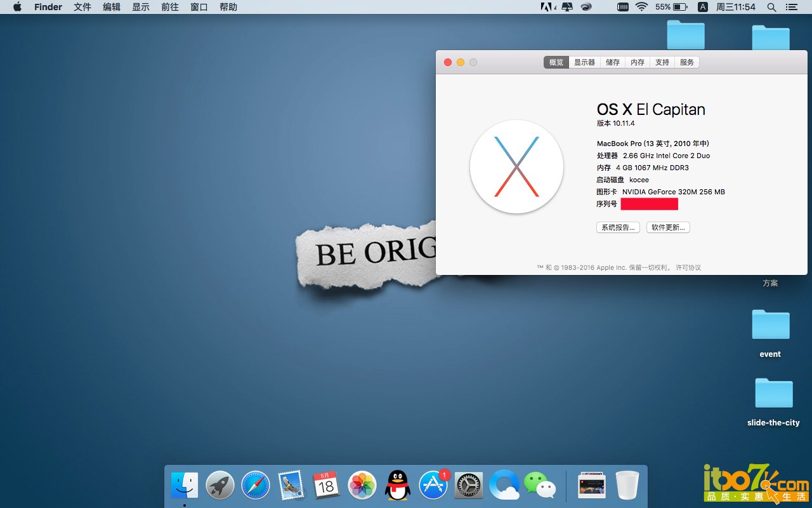The image size is (812, 508).
Task: Open the 文件 menu
Action: click(x=82, y=7)
